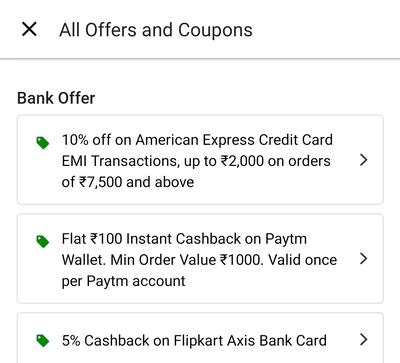Tap green tag icon beside American Express offer

coord(43,143)
